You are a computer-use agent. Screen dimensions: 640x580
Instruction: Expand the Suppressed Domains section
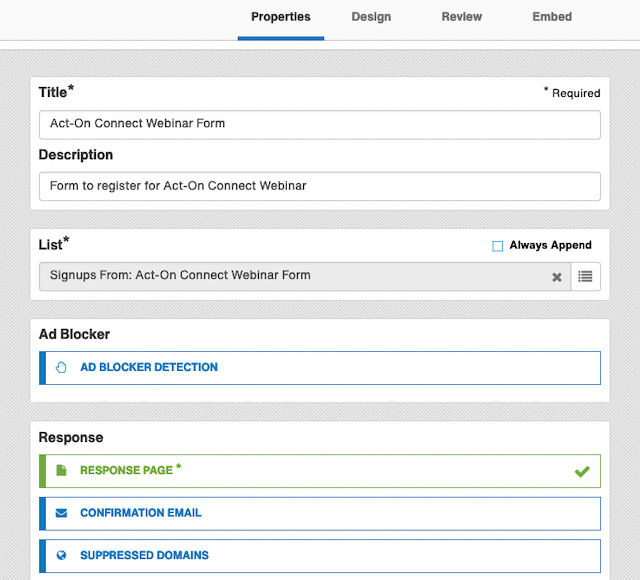[x=320, y=556]
